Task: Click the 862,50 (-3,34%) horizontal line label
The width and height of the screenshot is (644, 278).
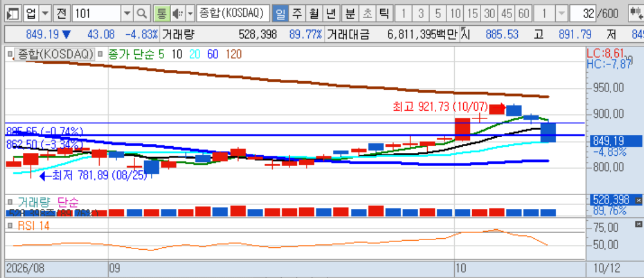Action: 45,144
